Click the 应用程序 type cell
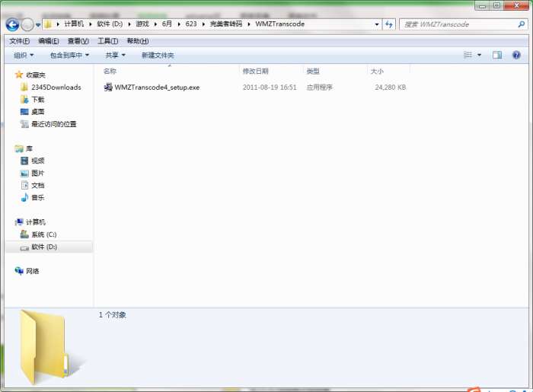 pos(319,88)
